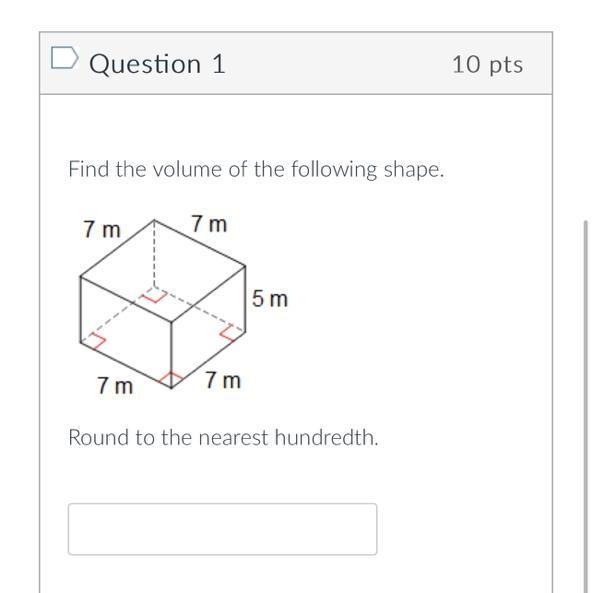Click the red right-angle marker at hidden back corner
This screenshot has height=593, width=592.
coord(154,295)
